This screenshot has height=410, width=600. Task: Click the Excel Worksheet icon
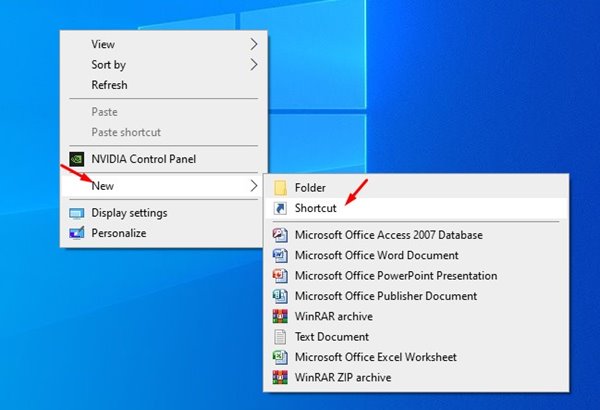pos(279,357)
